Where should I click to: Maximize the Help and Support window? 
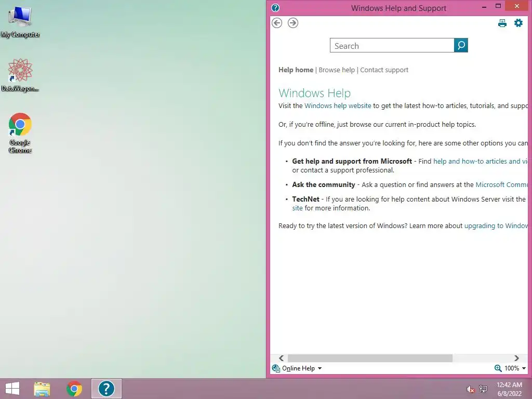[498, 6]
